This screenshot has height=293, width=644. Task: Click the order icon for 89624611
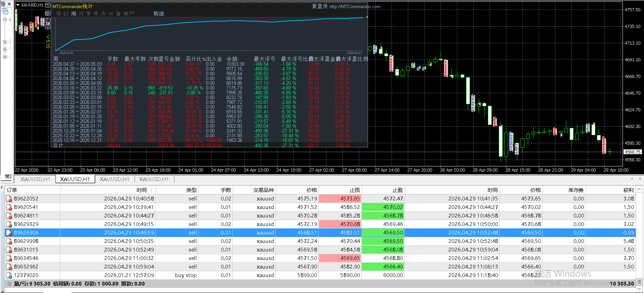click(x=10, y=216)
